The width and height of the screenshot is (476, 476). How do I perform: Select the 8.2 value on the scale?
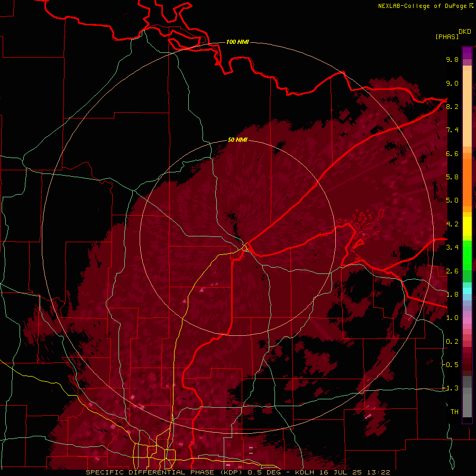452,107
